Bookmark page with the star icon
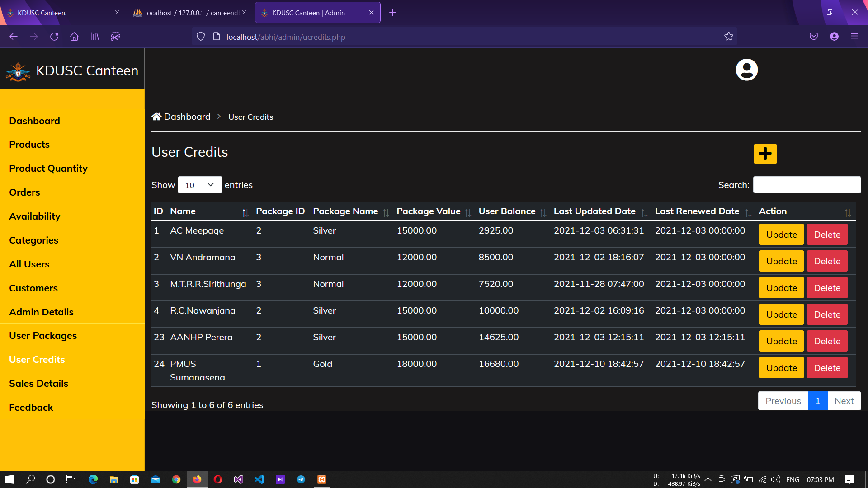 tap(728, 37)
